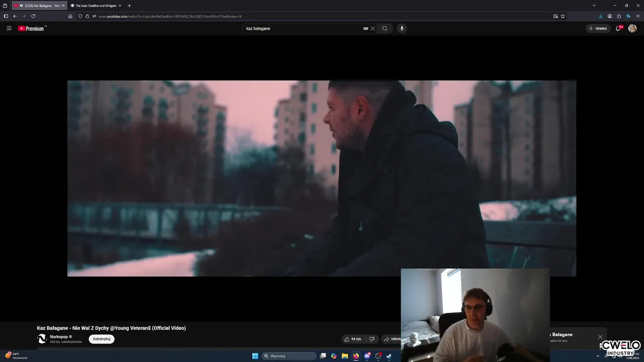Like the video with 54 tys. button

pos(353,339)
